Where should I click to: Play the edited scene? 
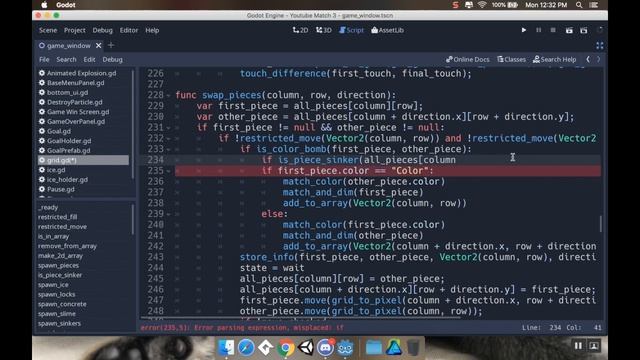pos(569,30)
